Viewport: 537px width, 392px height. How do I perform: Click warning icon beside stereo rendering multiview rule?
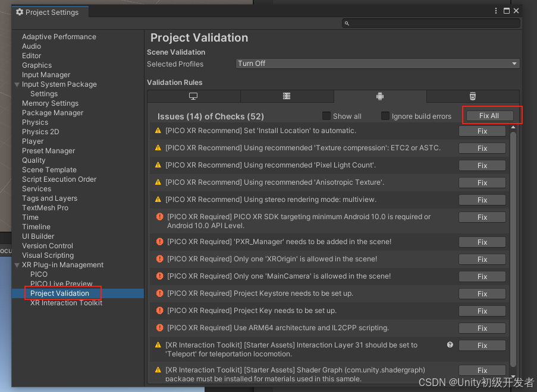click(158, 200)
